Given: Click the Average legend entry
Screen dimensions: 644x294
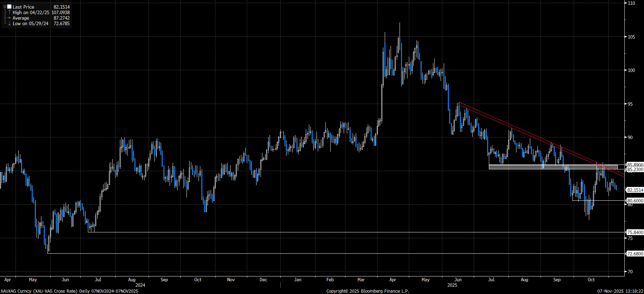Looking at the screenshot, I should (x=21, y=18).
